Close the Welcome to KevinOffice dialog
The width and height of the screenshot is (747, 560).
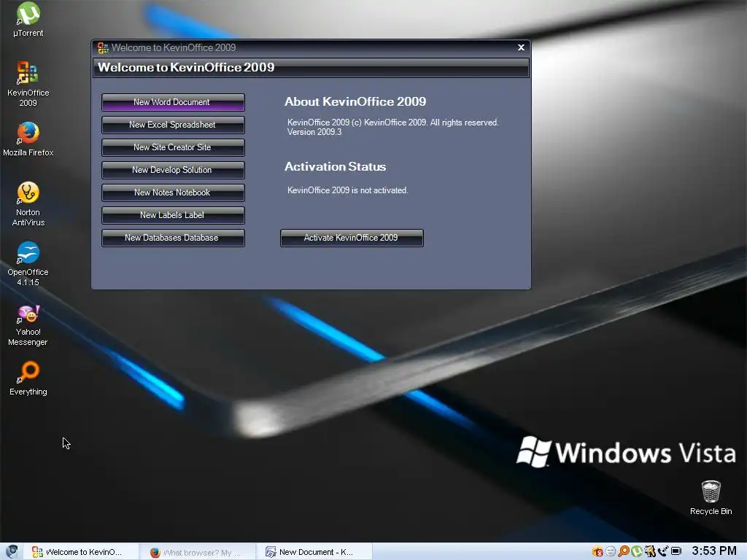521,47
